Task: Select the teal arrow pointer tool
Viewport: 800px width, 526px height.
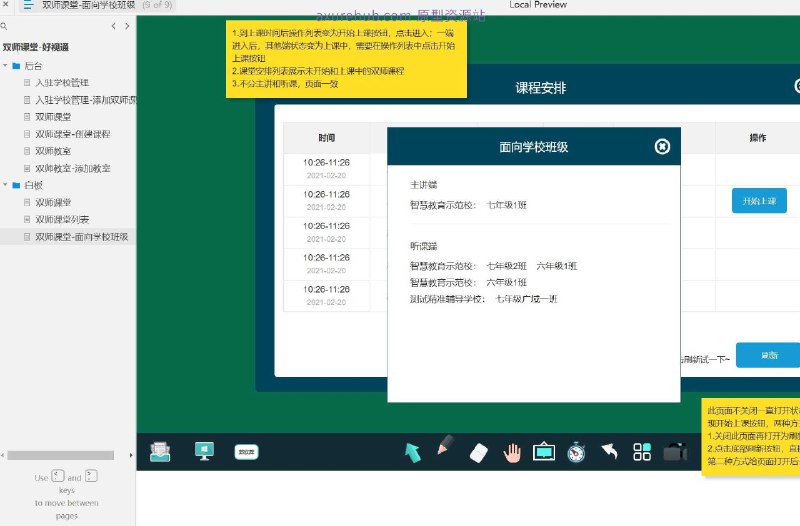Action: [x=412, y=453]
